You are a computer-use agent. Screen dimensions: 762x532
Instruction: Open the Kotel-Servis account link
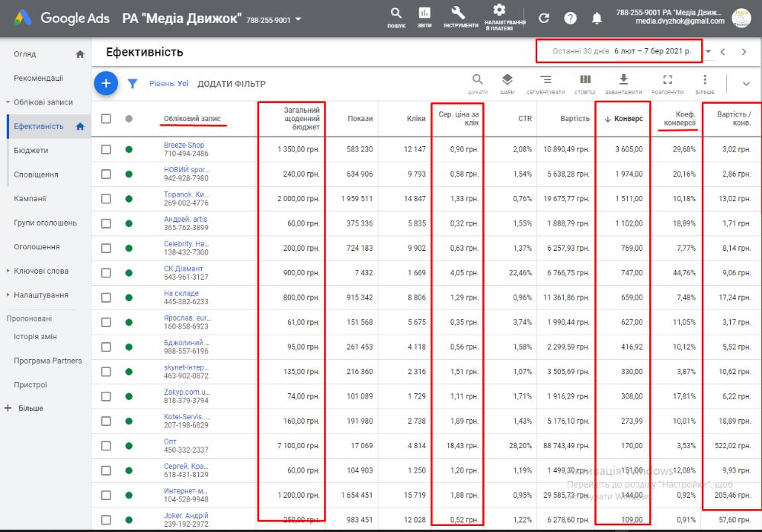(187, 417)
